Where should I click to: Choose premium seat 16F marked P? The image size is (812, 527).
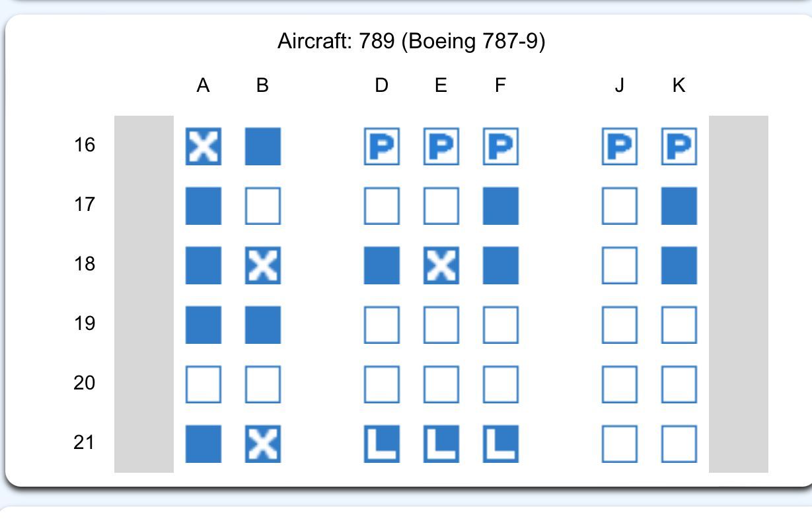(500, 146)
